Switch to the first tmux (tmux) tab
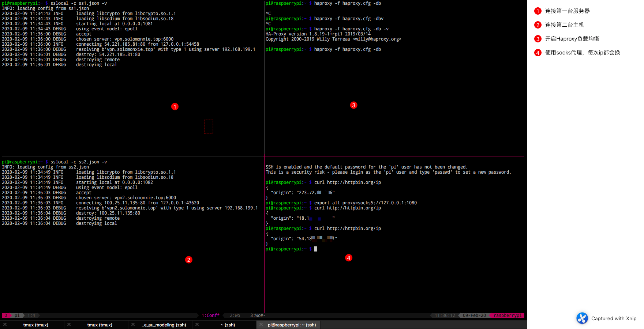Screen dimensions: 644x329 tap(35, 325)
